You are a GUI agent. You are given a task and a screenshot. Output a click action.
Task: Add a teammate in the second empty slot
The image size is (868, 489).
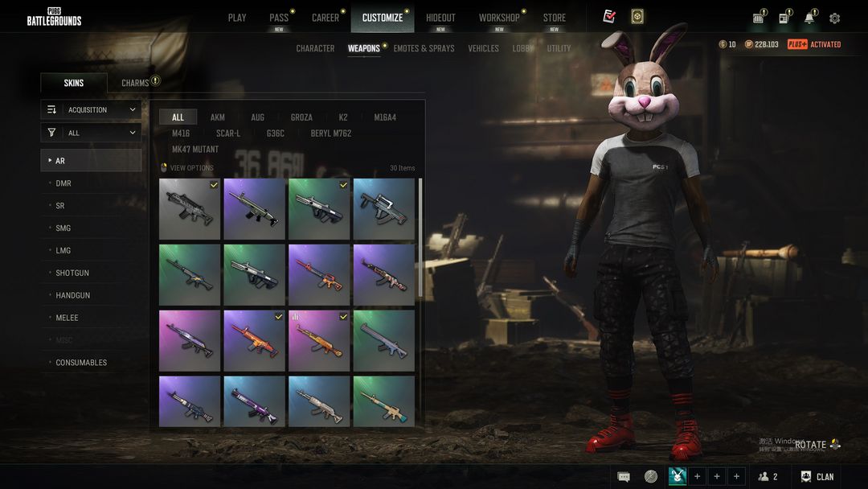point(717,476)
